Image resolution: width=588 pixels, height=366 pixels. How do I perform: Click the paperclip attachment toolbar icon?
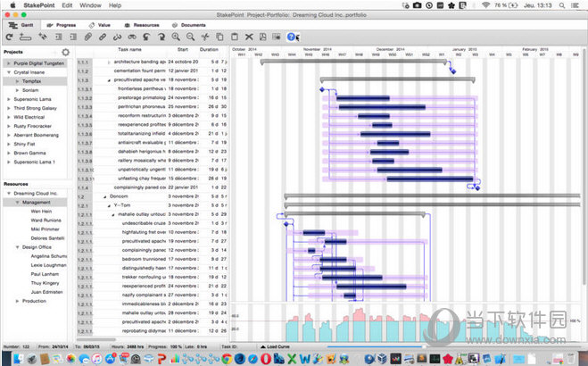coord(87,37)
